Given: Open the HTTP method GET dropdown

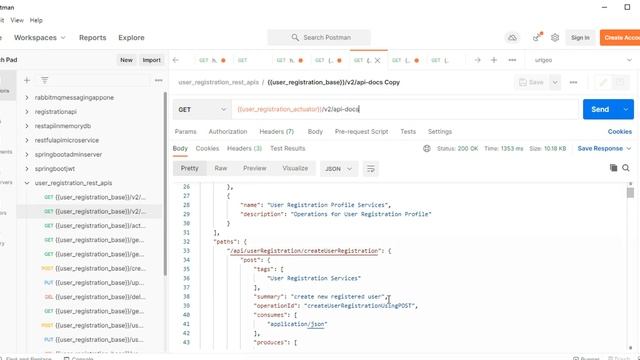Looking at the screenshot, I should 202,109.
